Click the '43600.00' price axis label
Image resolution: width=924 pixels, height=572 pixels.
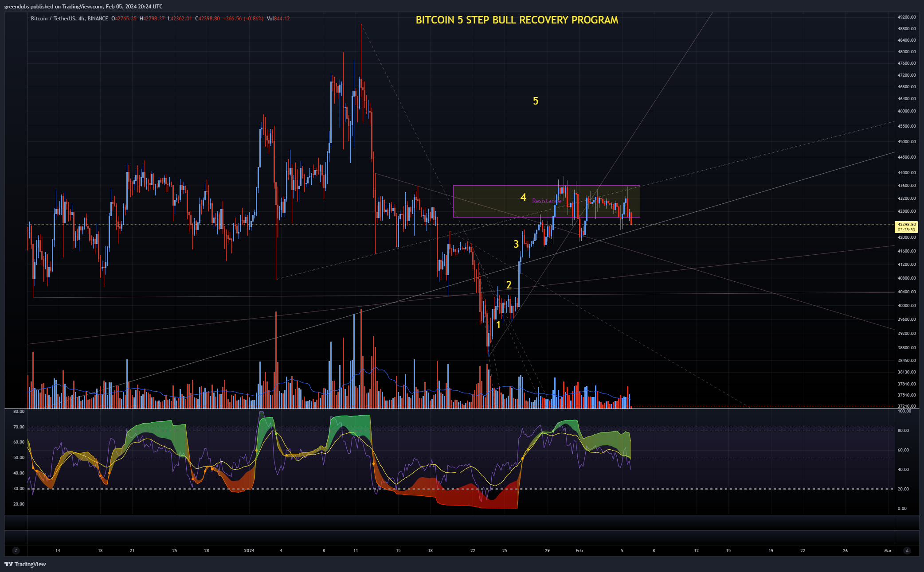[907, 185]
